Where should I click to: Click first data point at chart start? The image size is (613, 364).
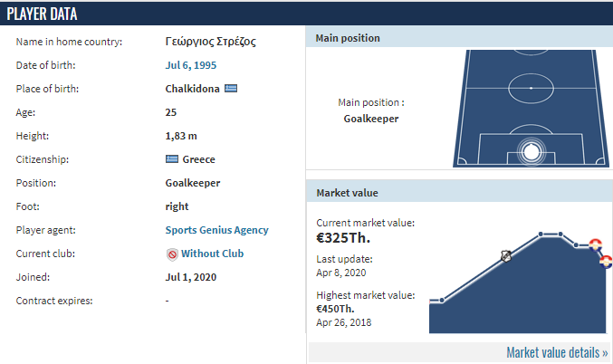coord(442,301)
